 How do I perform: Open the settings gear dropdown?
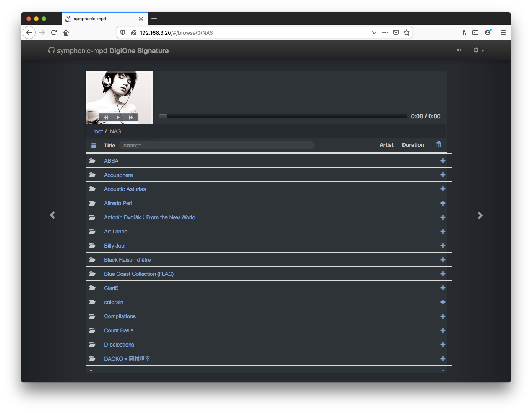click(x=478, y=50)
